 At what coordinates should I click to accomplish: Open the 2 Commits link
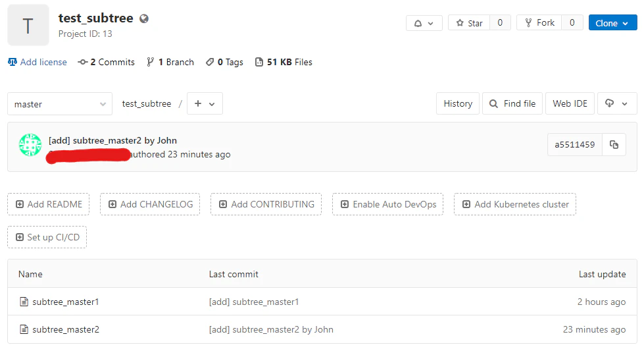point(107,62)
